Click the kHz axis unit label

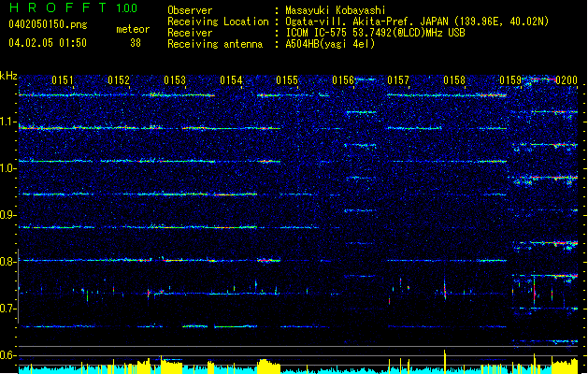pyautogui.click(x=8, y=76)
